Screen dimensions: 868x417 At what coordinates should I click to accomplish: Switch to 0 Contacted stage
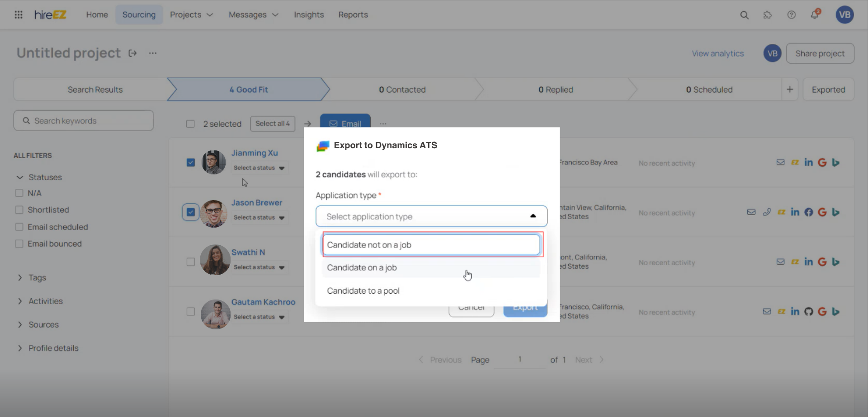point(402,89)
